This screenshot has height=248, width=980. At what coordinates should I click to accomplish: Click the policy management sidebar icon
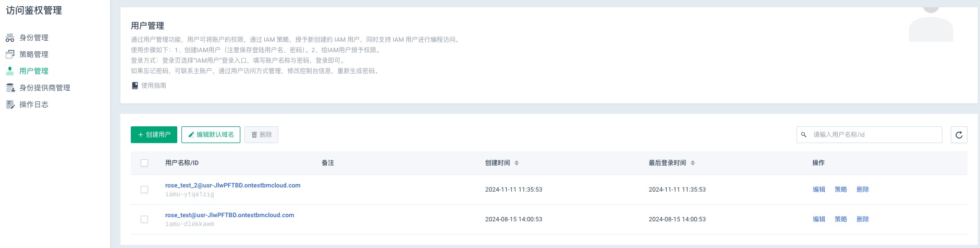coord(10,54)
